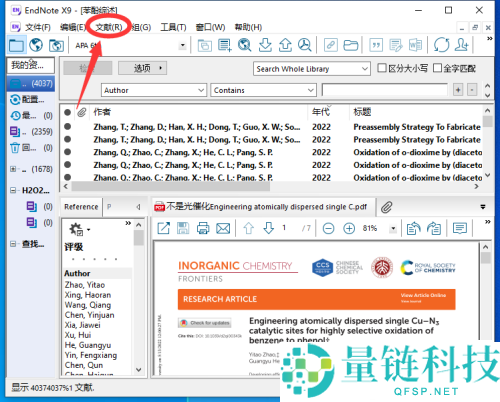The image size is (500, 402).
Task: Zoom in PDF with plus icon
Action: 349,229
